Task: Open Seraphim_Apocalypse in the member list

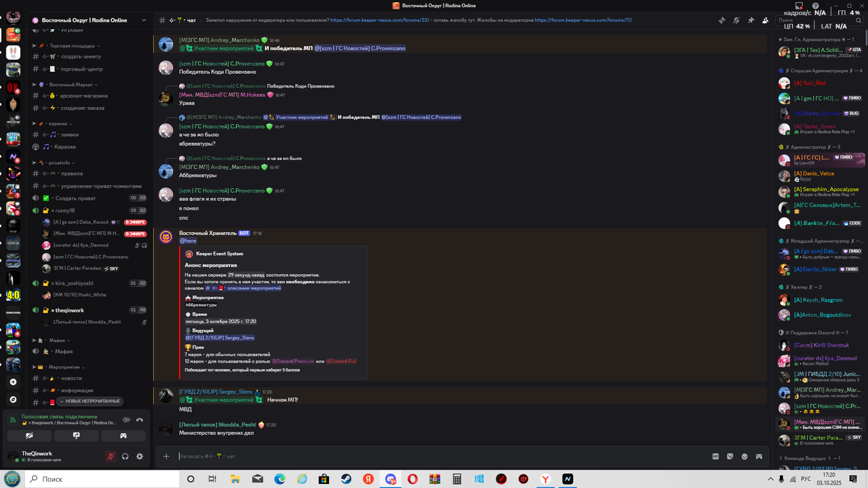Action: click(827, 189)
